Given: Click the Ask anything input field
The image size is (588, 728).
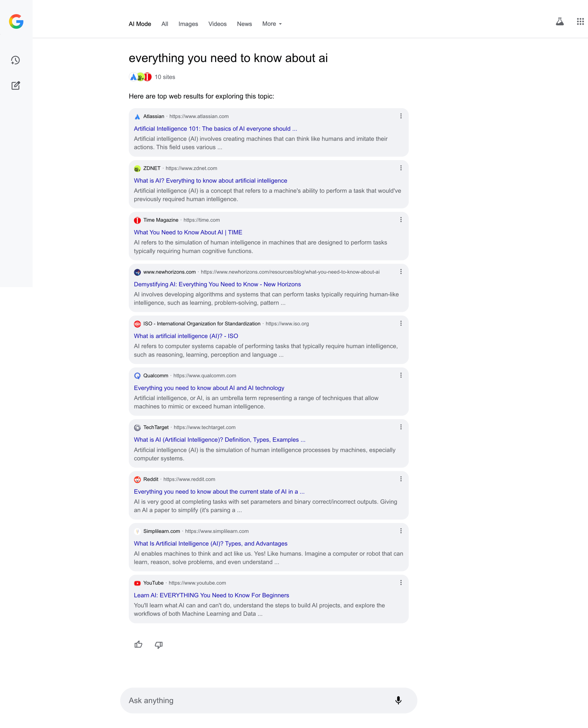Looking at the screenshot, I should (x=237, y=700).
